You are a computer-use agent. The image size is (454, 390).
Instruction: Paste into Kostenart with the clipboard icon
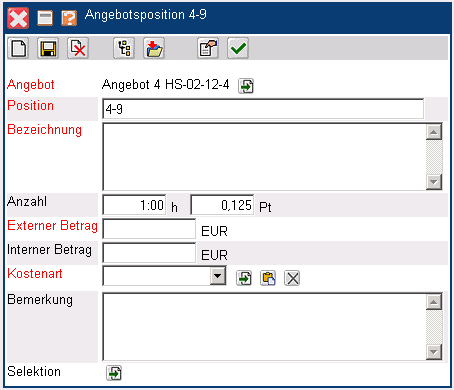(x=268, y=278)
